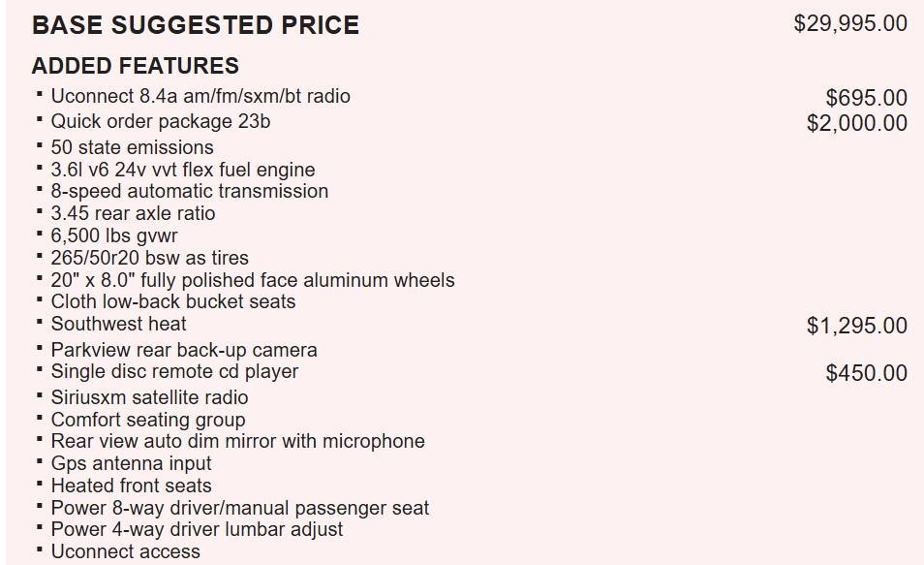The image size is (924, 565).
Task: Click the 50 state emissions item
Action: (132, 147)
